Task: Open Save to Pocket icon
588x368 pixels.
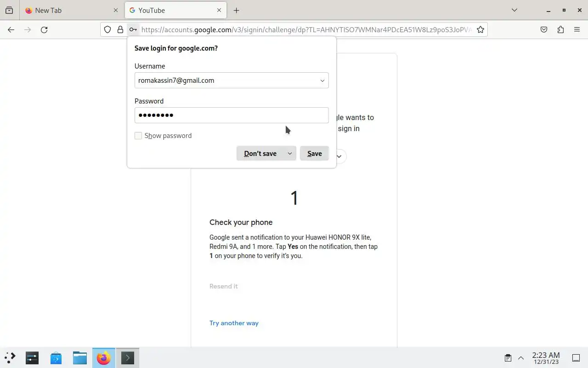Action: coord(544,29)
